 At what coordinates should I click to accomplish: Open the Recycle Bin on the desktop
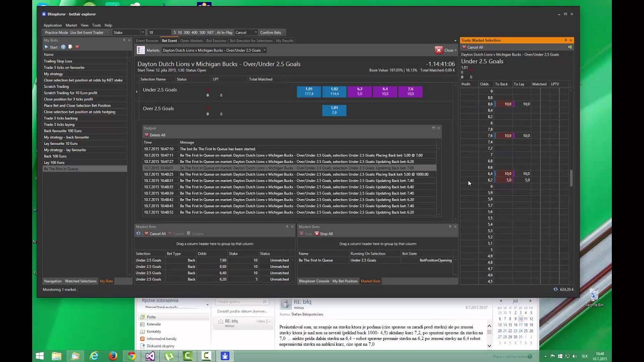point(594,298)
